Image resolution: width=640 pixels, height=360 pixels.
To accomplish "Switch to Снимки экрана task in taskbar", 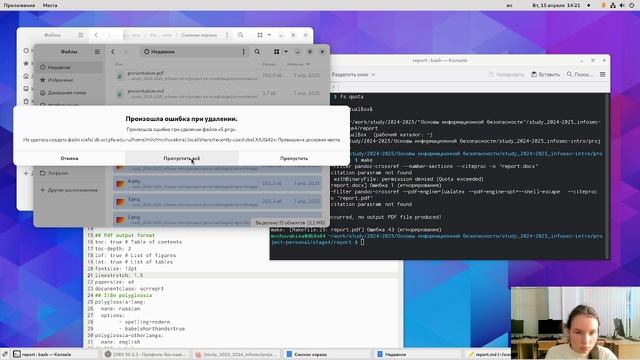I will [x=328, y=354].
